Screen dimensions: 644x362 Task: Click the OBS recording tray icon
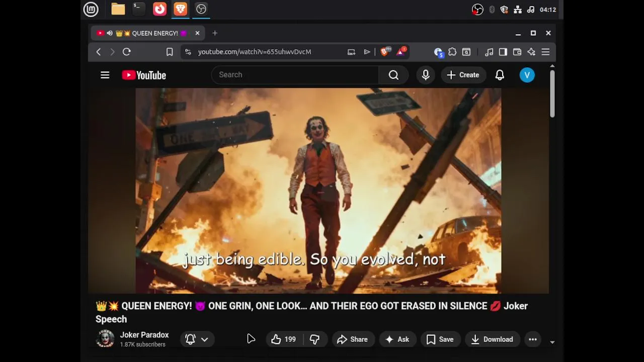coord(477,10)
